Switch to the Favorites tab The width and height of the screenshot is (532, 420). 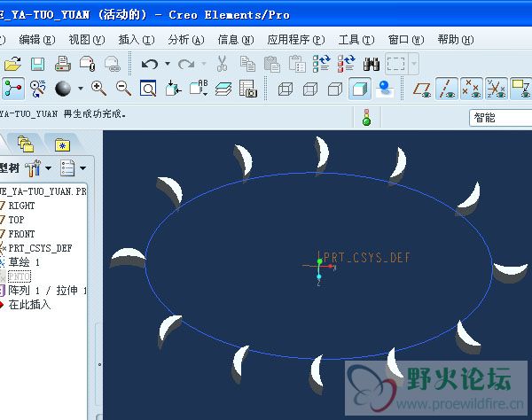pyautogui.click(x=62, y=144)
